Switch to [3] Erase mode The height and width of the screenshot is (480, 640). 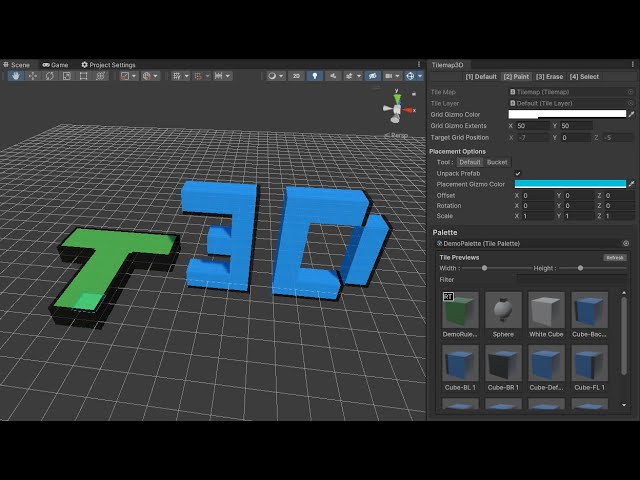click(549, 76)
